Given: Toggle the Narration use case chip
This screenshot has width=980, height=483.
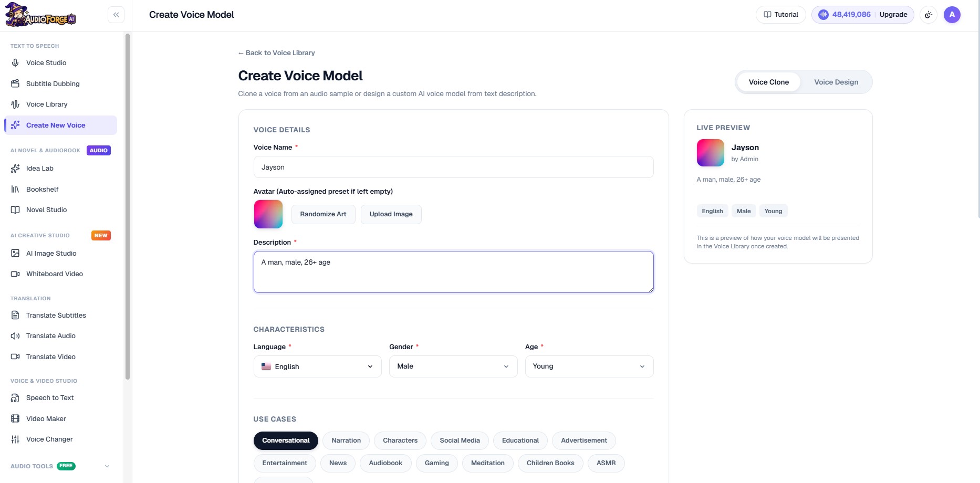Looking at the screenshot, I should coord(346,440).
